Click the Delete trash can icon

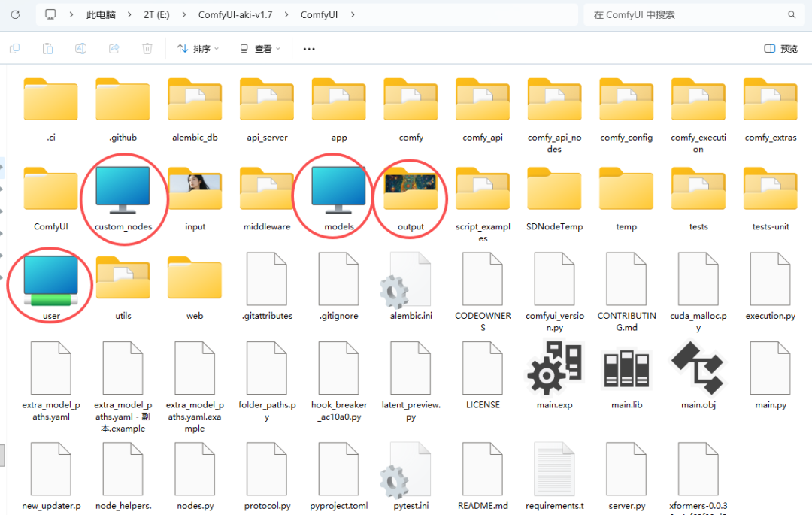click(147, 49)
